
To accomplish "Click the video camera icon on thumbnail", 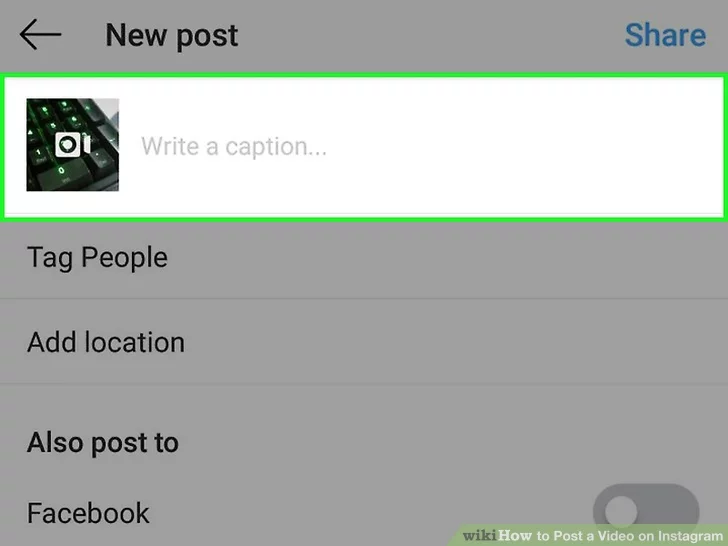I will 72,144.
